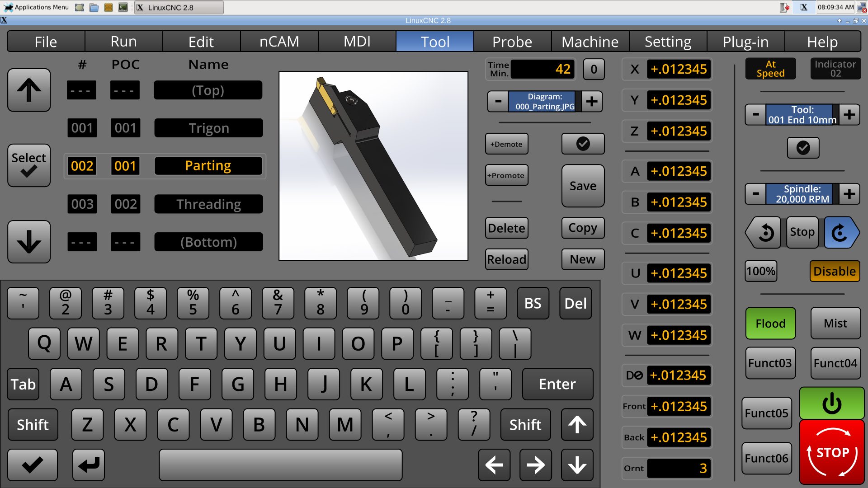Hit the red emergency STOP button
This screenshot has height=488, width=868.
click(832, 452)
